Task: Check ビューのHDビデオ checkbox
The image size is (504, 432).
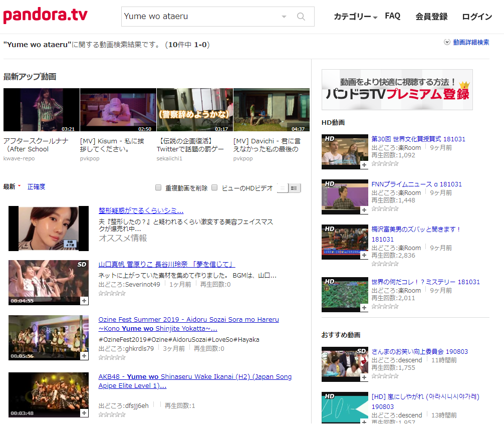Action: (215, 187)
